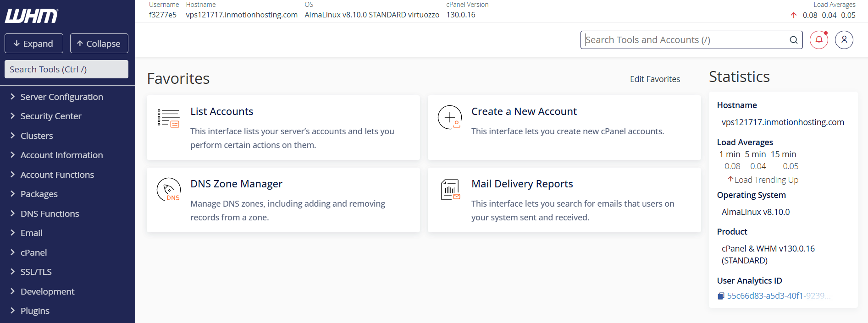Click the List Accounts icon
The width and height of the screenshot is (868, 323).
pos(168,118)
